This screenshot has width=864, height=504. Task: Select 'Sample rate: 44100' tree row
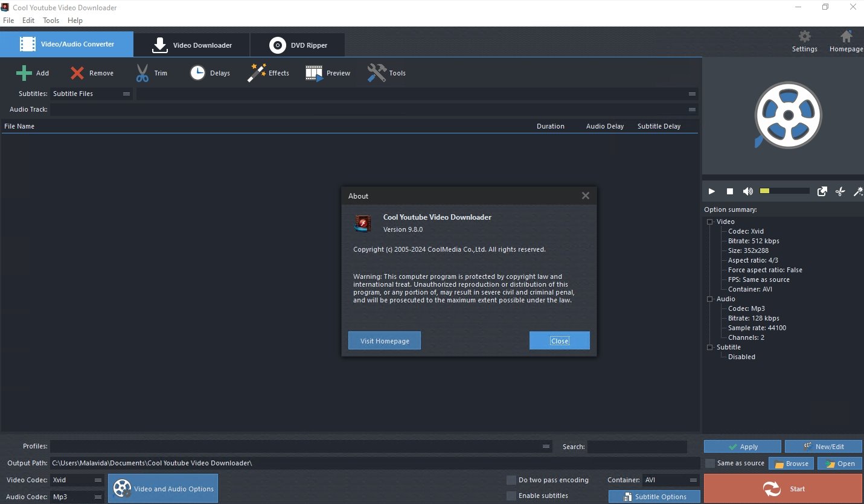click(x=757, y=328)
